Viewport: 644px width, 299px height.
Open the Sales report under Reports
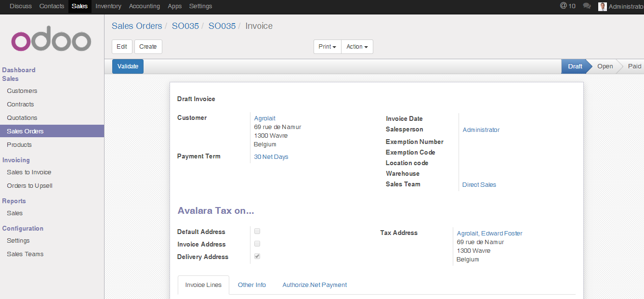point(15,213)
